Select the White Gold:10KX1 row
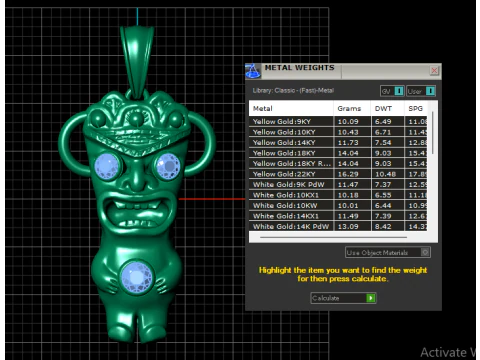The image size is (480, 360). click(338, 195)
